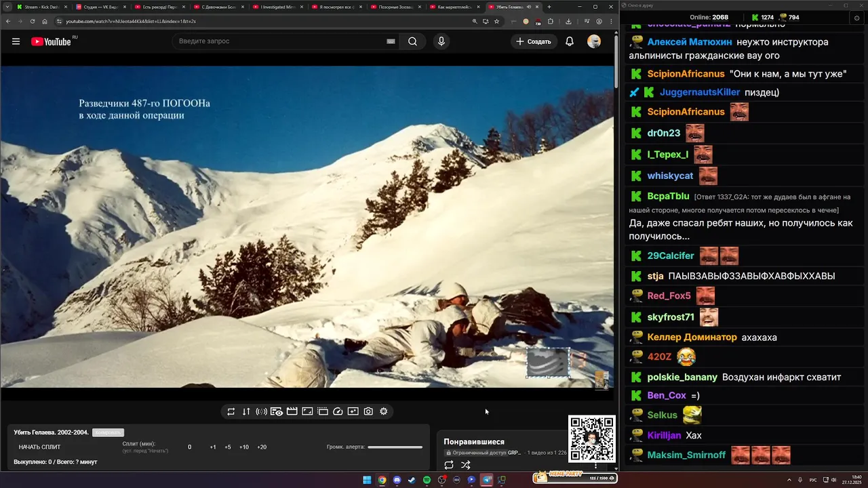Open the on-screen keyboard in search box
The height and width of the screenshot is (488, 868).
[391, 41]
